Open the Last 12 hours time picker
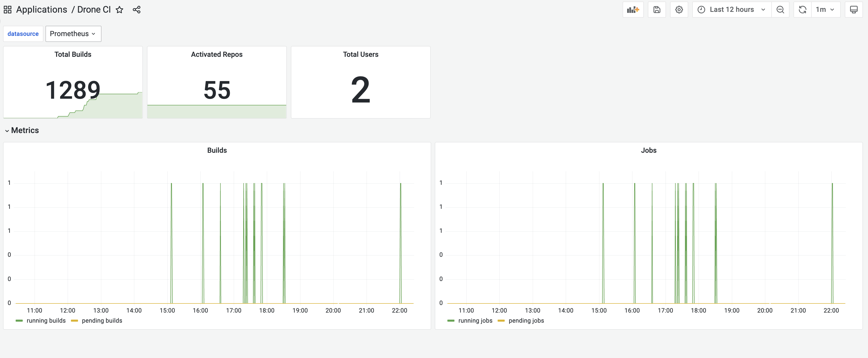This screenshot has width=868, height=358. point(731,9)
